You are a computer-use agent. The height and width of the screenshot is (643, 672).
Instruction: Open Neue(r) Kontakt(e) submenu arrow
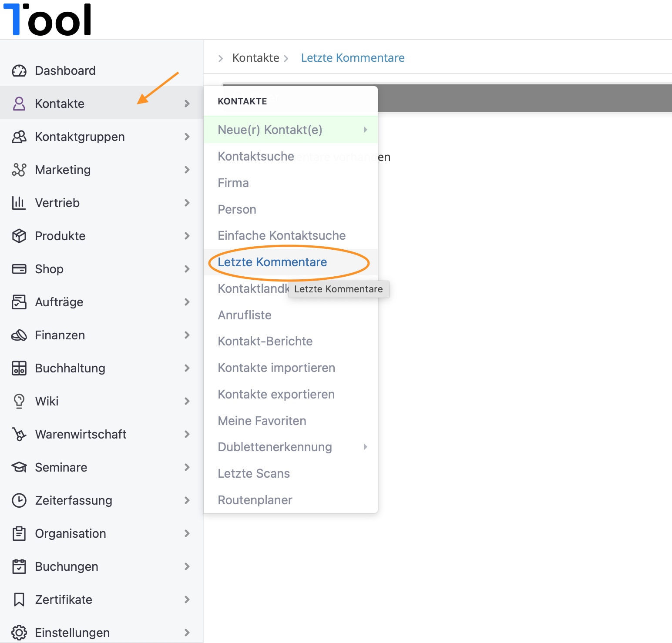[x=365, y=130]
